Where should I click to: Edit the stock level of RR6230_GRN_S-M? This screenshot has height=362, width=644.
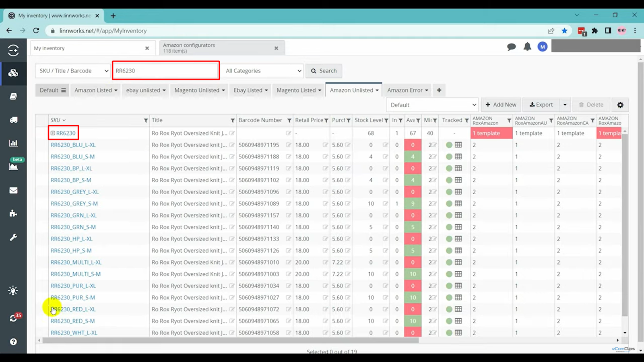[x=385, y=227]
